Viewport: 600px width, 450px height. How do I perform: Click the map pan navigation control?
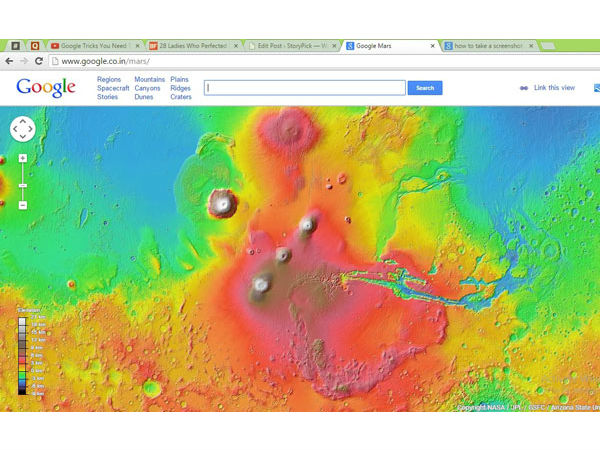click(x=22, y=128)
